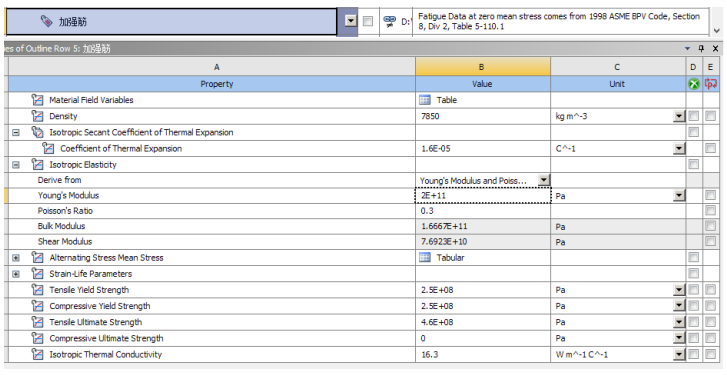Toggle Density suppress checkbox in column D
Image resolution: width=727 pixels, height=375 pixels.
[x=694, y=116]
